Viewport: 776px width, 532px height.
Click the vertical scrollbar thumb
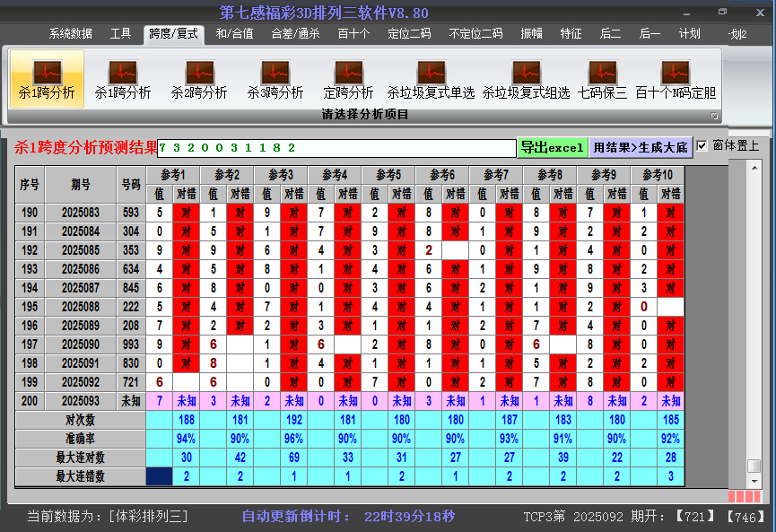click(754, 466)
